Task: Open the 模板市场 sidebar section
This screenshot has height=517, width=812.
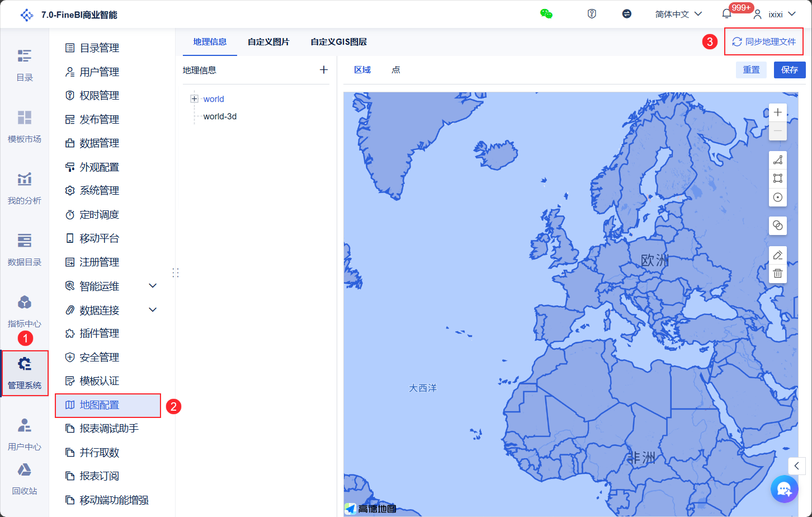Action: pyautogui.click(x=25, y=127)
